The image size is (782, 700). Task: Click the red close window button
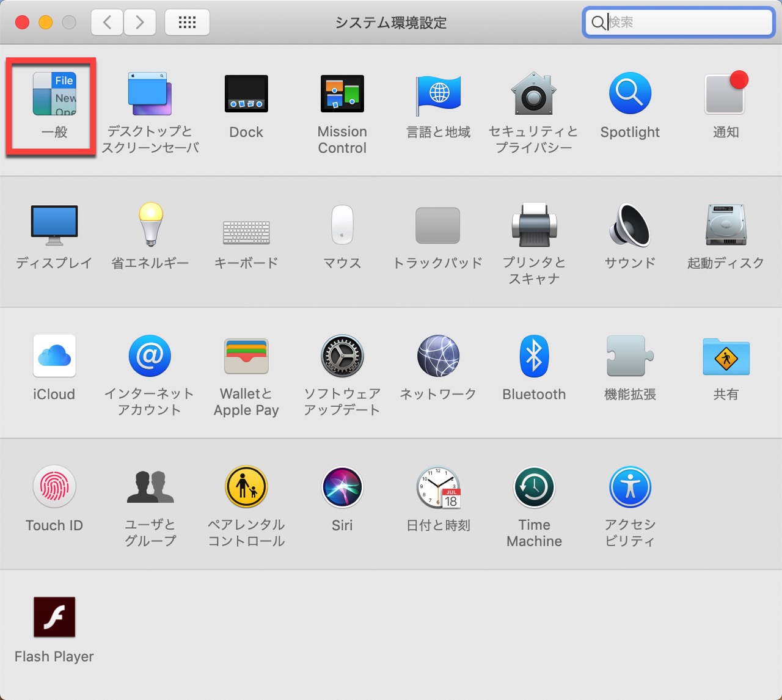point(22,23)
